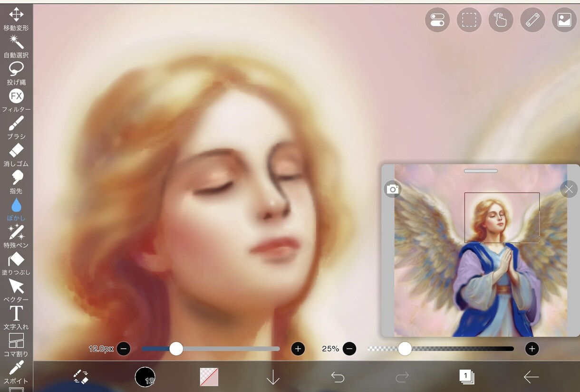Select the Brush (ブラシ) tool
Image resolution: width=580 pixels, height=392 pixels.
tap(16, 127)
